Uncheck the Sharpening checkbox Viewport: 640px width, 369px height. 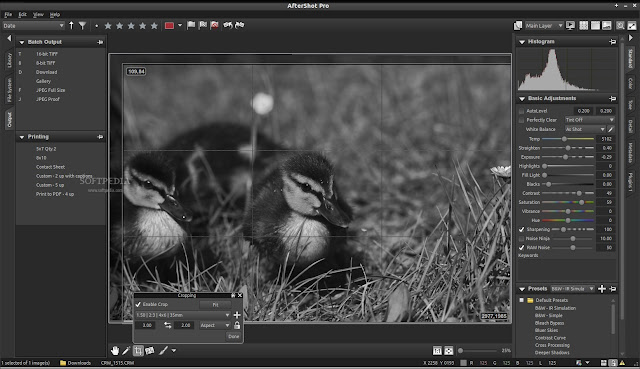point(521,229)
